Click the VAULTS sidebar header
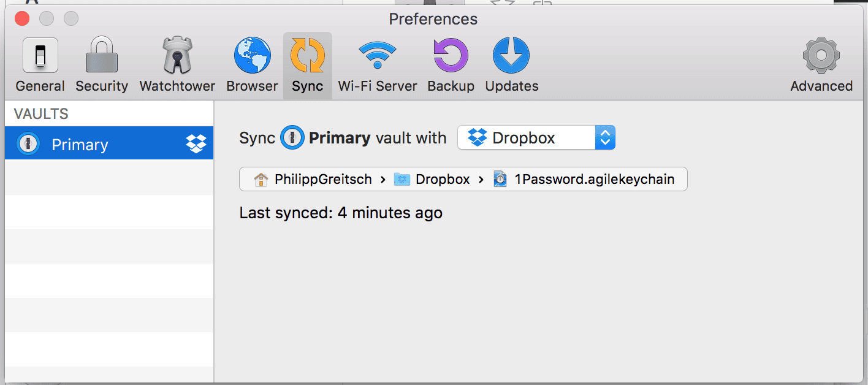Viewport: 868px width, 385px height. (x=41, y=114)
